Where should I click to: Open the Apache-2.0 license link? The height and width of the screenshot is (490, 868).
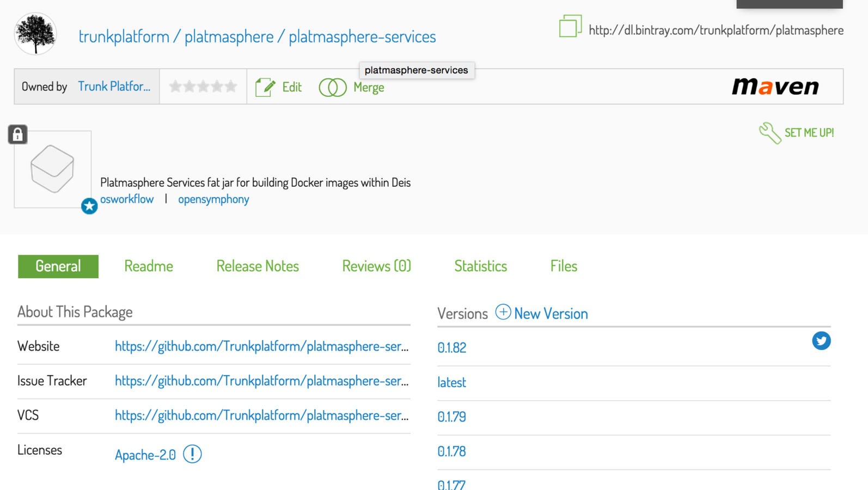(145, 455)
